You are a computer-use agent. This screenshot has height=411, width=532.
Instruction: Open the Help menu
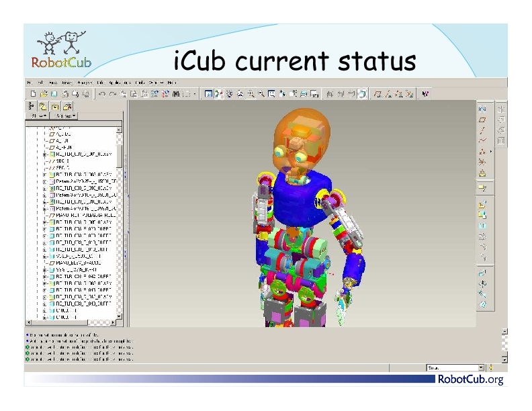[x=172, y=83]
